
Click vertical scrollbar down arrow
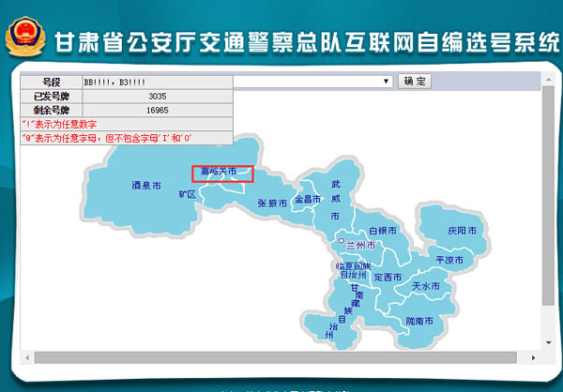coord(548,343)
